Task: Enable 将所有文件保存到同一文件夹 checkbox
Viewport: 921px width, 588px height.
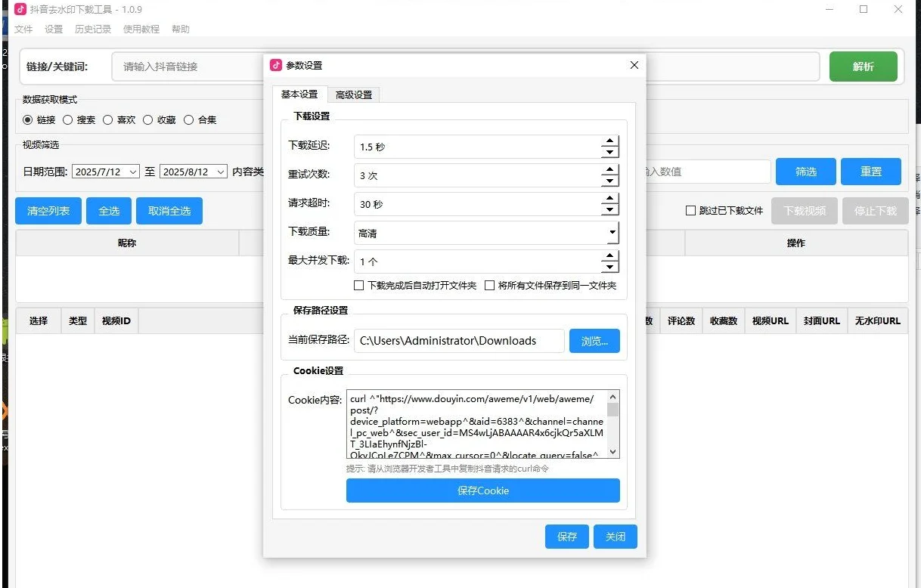Action: point(489,286)
